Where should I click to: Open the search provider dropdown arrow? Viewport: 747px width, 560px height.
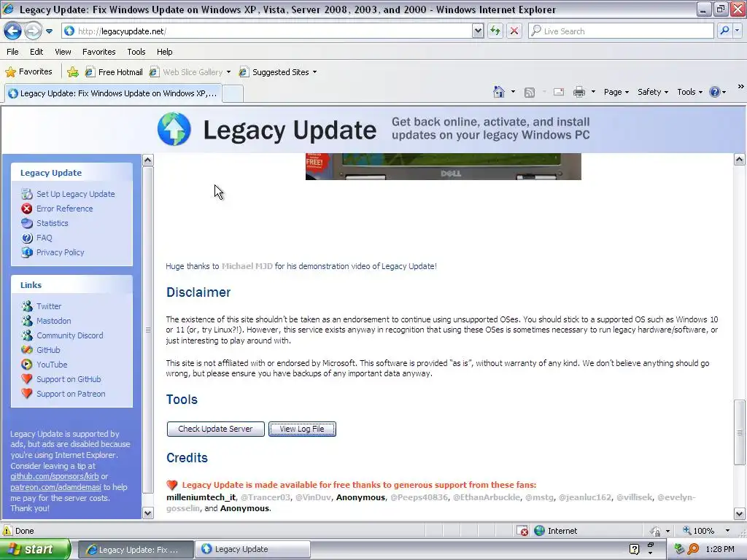click(737, 31)
